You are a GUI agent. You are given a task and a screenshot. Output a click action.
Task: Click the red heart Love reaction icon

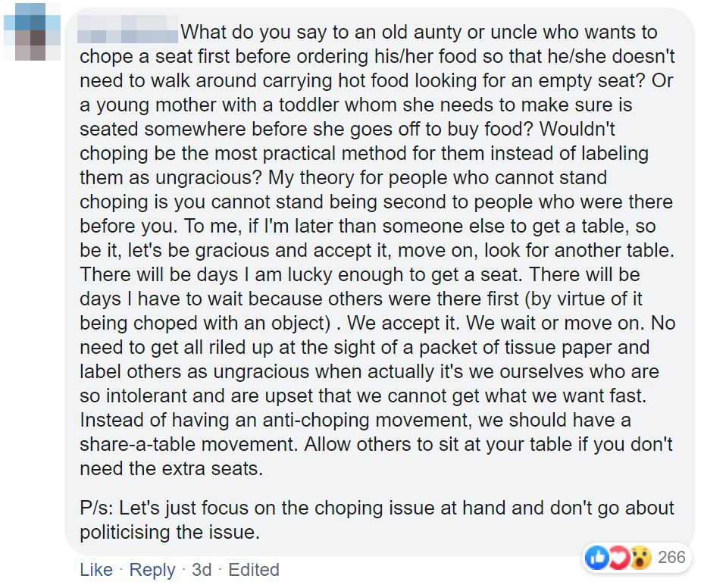click(x=618, y=559)
